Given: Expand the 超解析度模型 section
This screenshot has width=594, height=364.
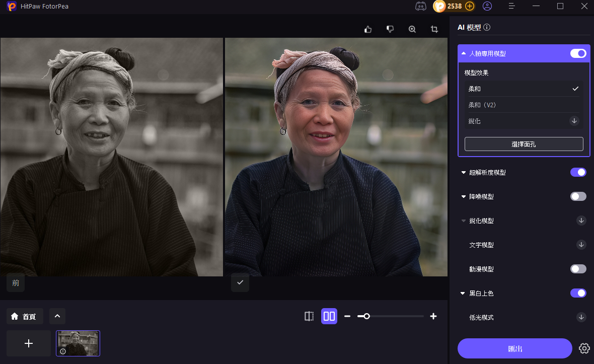Looking at the screenshot, I should pyautogui.click(x=464, y=173).
